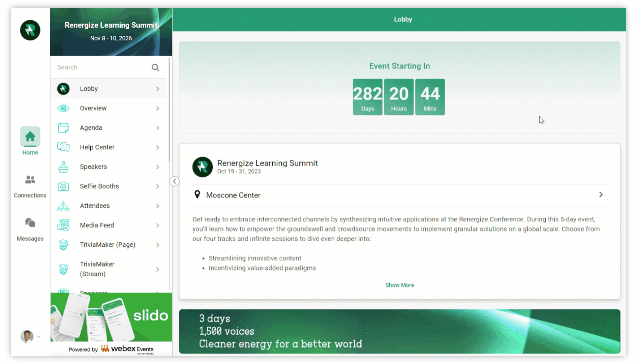The image size is (637, 364).
Task: Expand the chevron beside Agenda
Action: [157, 128]
